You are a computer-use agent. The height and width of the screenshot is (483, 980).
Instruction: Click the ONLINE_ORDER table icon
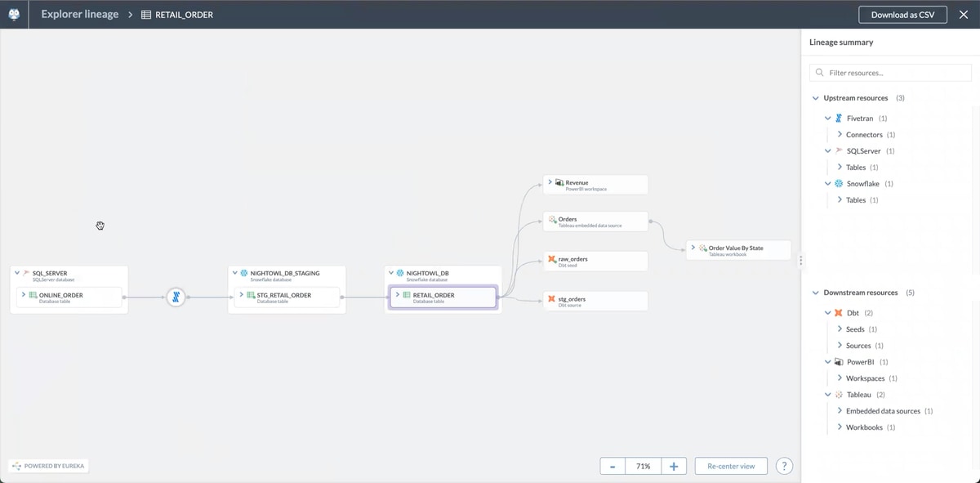click(x=33, y=295)
